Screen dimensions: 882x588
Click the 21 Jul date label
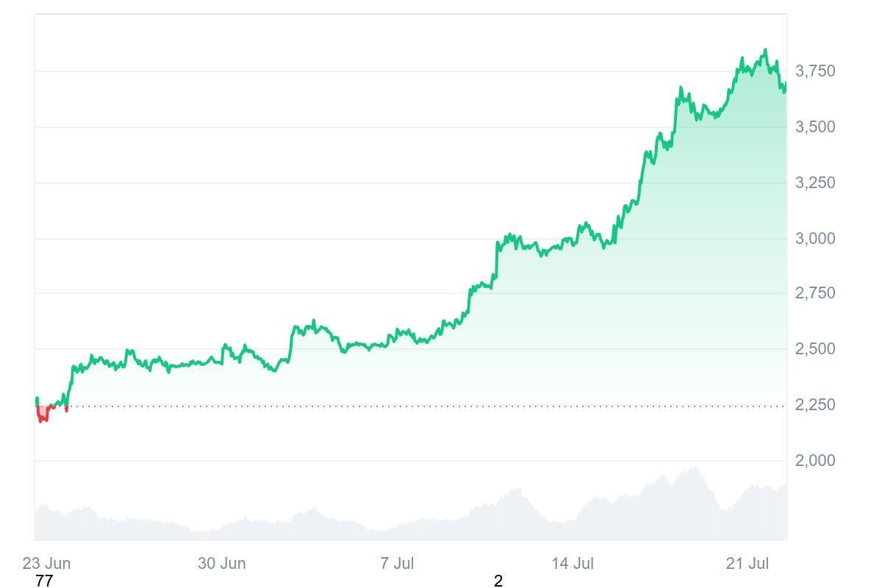(x=747, y=564)
